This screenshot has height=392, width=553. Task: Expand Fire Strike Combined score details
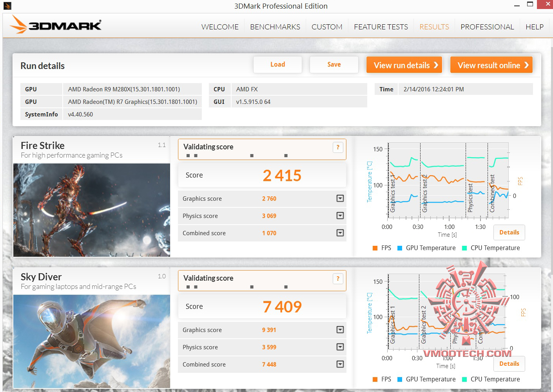(x=340, y=233)
